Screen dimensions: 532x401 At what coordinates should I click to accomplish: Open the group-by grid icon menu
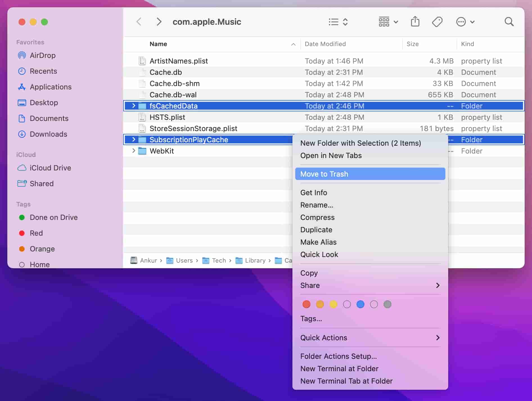pyautogui.click(x=388, y=22)
